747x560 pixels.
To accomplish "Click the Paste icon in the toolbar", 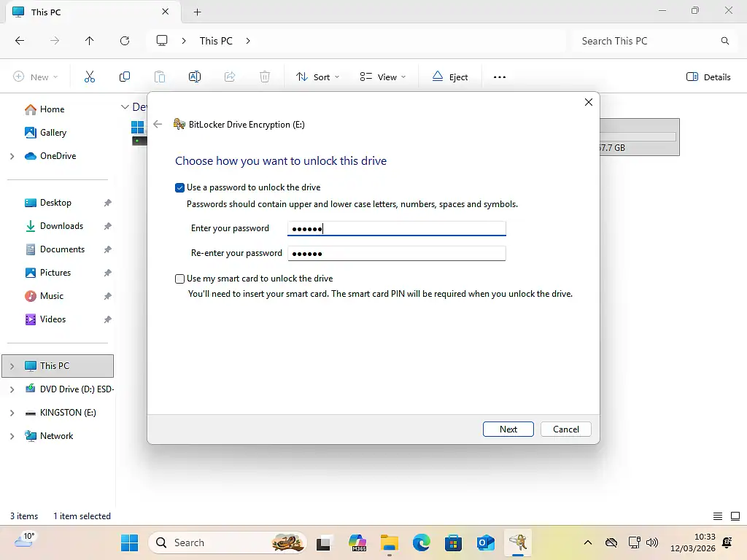I will coord(160,77).
